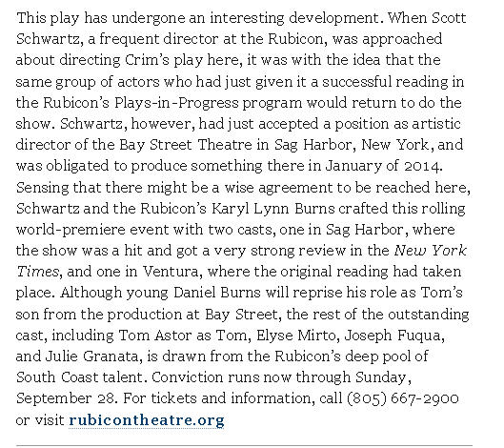This screenshot has width=504, height=448.
Task: Click the name 'Daniel Burns'
Action: [217, 293]
